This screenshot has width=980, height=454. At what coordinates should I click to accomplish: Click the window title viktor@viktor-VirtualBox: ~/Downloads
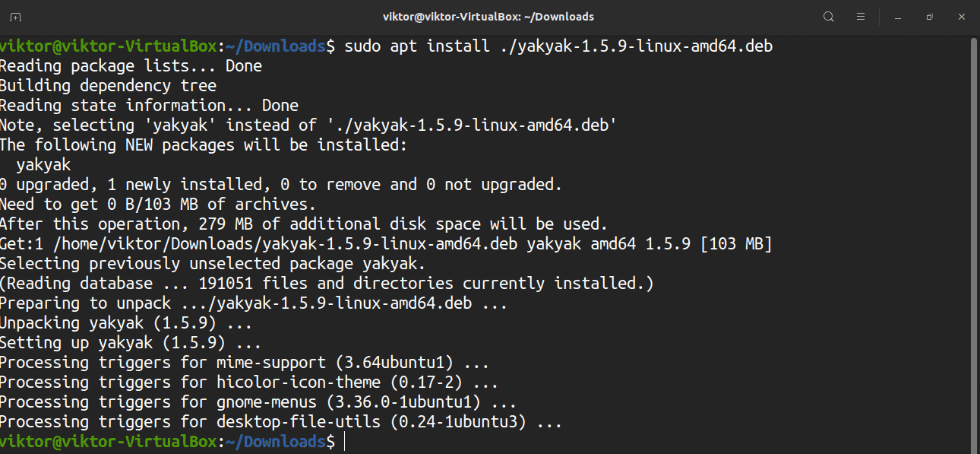click(488, 17)
